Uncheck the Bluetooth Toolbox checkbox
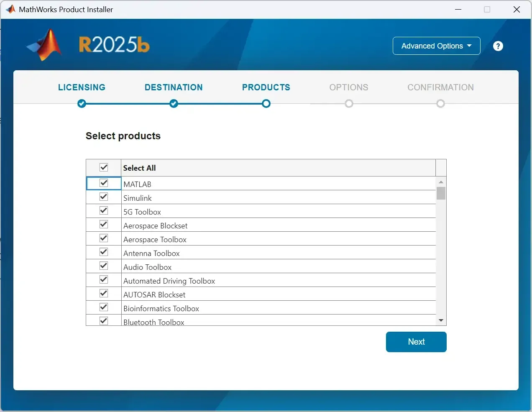Viewport: 532px width, 412px height. (104, 321)
